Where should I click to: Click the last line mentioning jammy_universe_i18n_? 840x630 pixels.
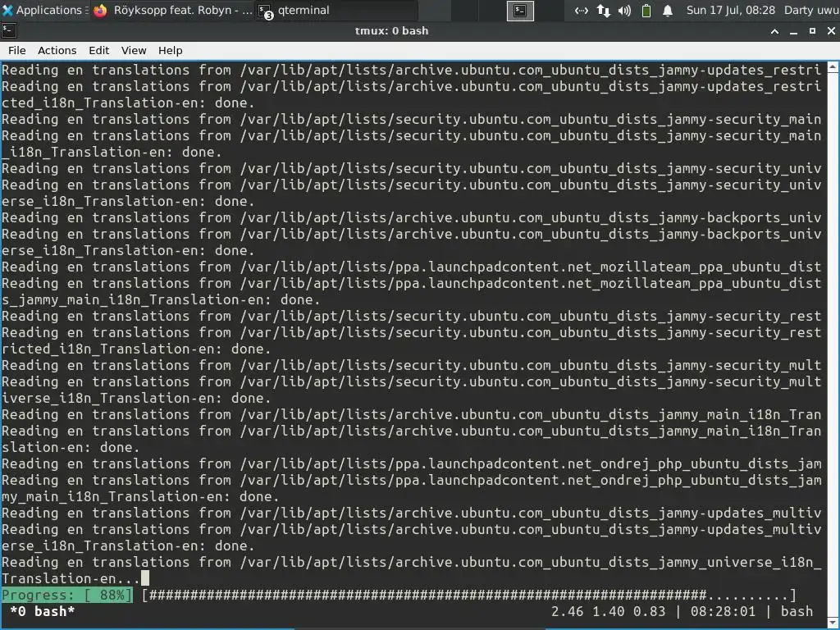(x=411, y=562)
